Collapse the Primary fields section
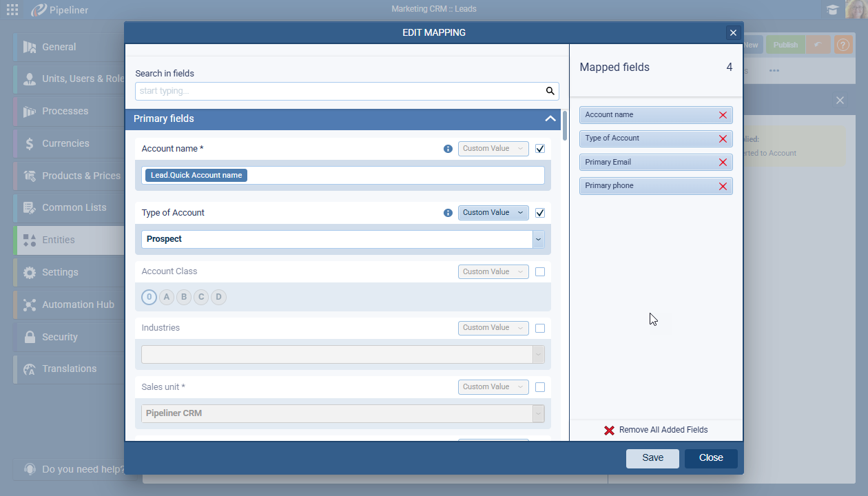This screenshot has width=868, height=496. coord(550,119)
